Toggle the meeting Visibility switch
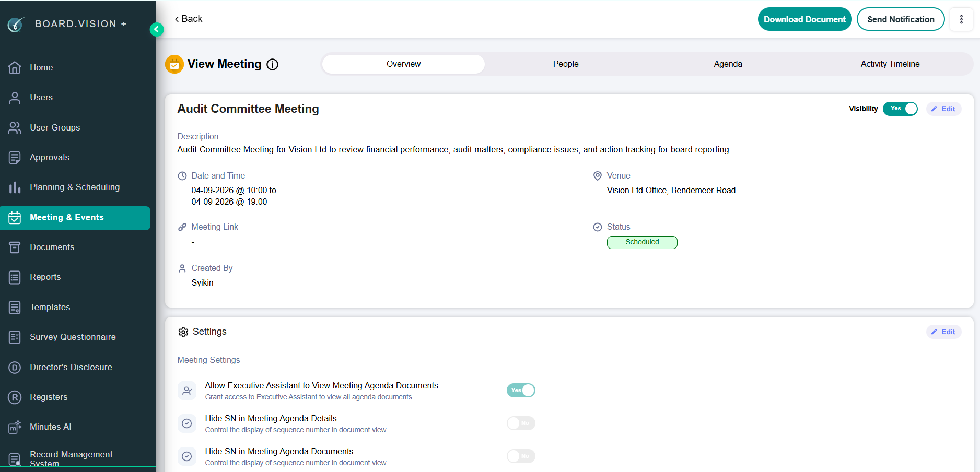Viewport: 980px width, 472px height. [x=900, y=109]
